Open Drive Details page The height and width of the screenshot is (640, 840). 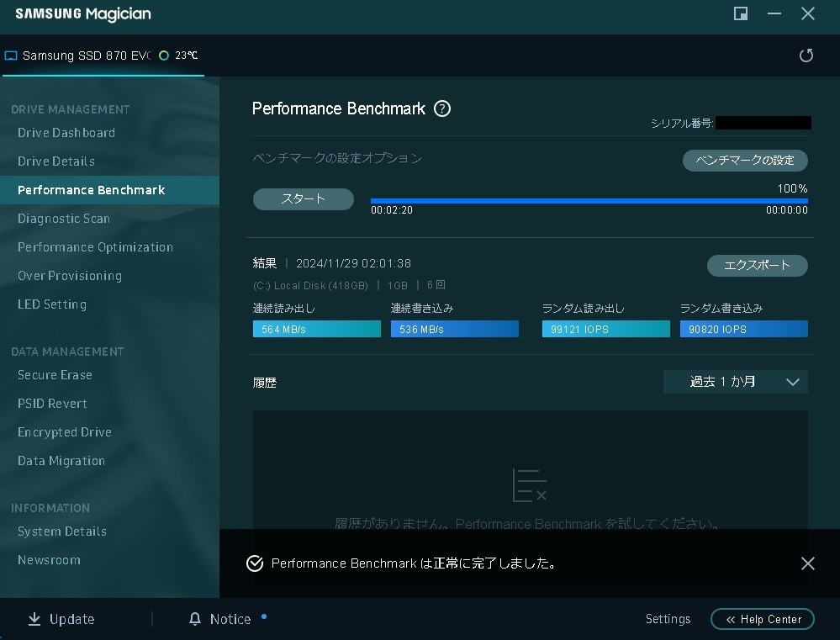pos(56,161)
